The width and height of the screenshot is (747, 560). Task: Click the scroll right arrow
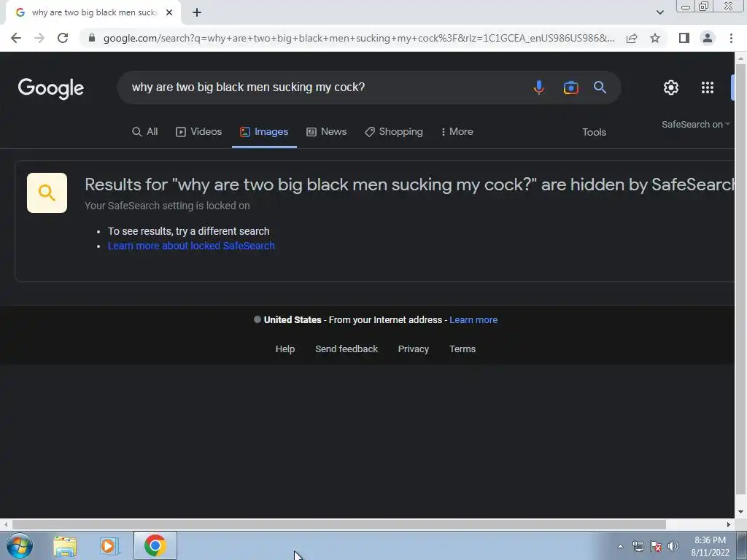point(729,524)
